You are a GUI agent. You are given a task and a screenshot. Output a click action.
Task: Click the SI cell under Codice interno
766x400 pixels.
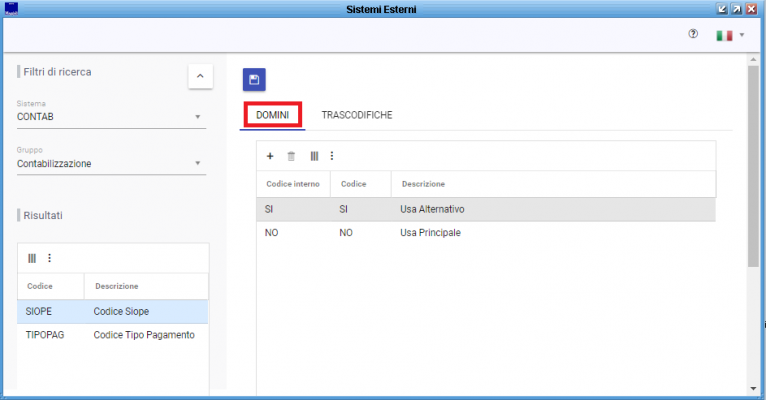269,209
